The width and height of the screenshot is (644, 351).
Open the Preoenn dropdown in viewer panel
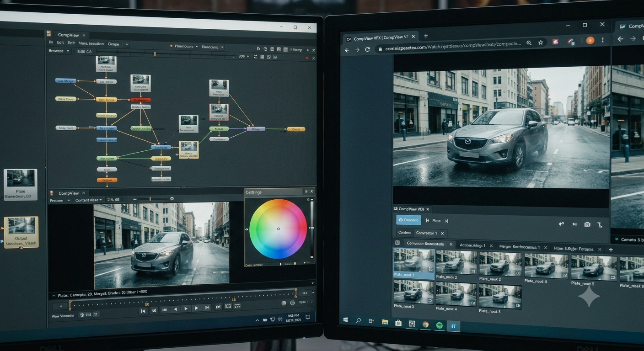[x=60, y=201]
